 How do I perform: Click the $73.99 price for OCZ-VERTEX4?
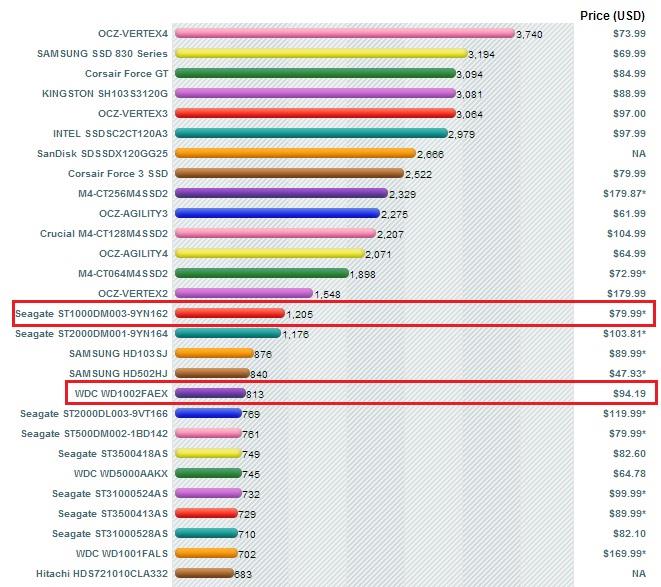(x=629, y=33)
